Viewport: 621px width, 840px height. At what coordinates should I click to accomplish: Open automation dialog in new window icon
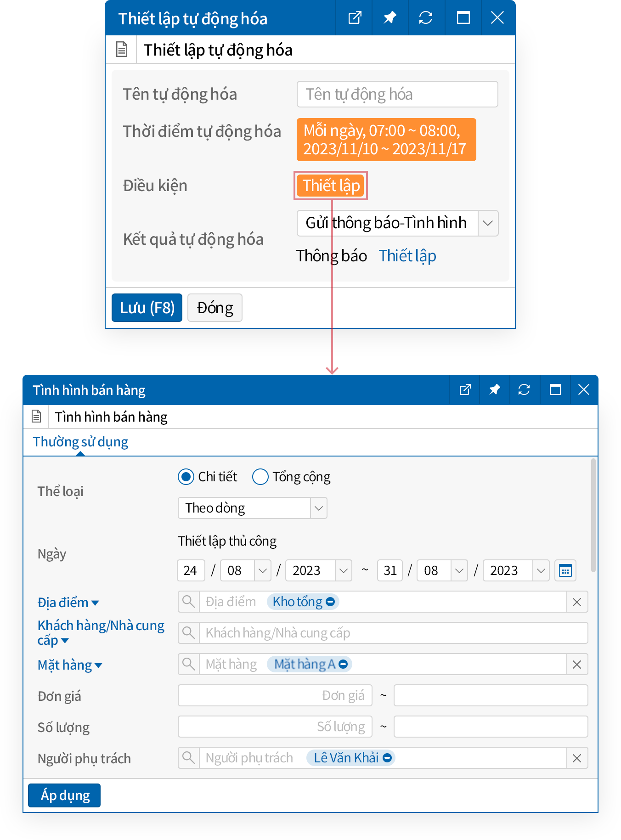(355, 18)
